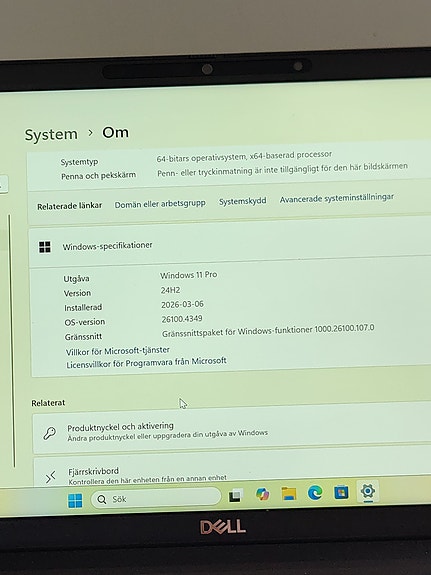Click the OS-version label
This screenshot has width=431, height=575.
[85, 322]
